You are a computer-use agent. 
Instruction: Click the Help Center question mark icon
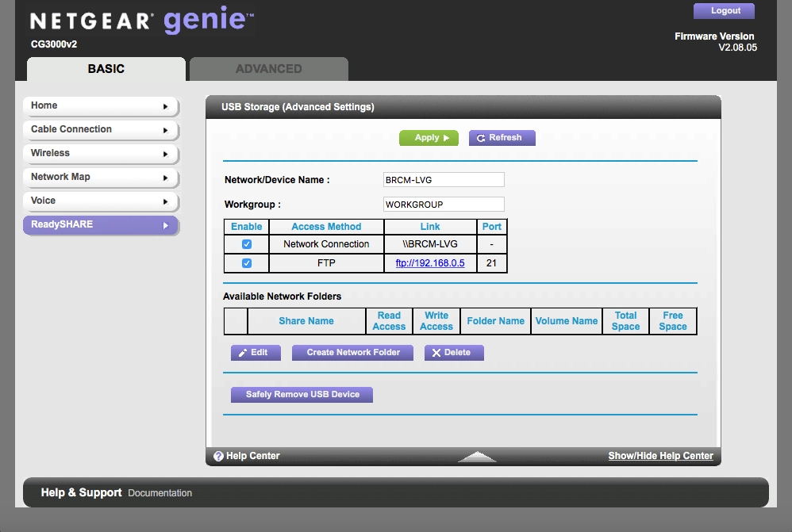click(x=218, y=457)
